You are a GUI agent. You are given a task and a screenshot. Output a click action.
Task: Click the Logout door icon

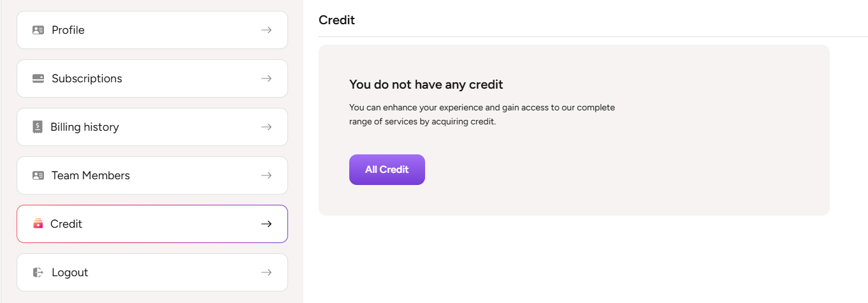pyautogui.click(x=38, y=272)
